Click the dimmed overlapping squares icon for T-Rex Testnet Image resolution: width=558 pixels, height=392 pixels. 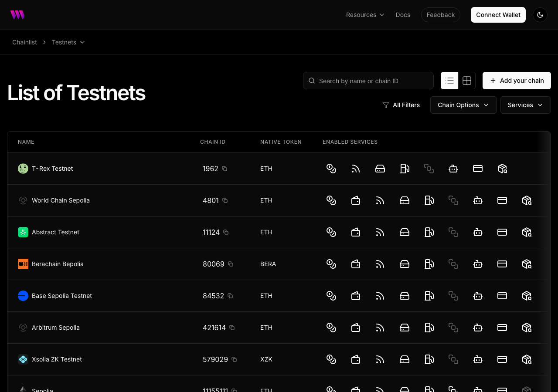click(x=429, y=169)
